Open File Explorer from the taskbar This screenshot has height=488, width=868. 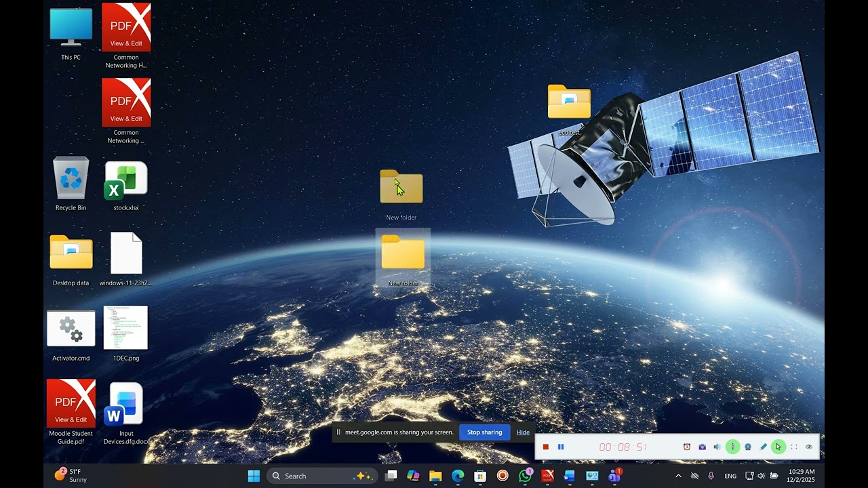pyautogui.click(x=435, y=476)
